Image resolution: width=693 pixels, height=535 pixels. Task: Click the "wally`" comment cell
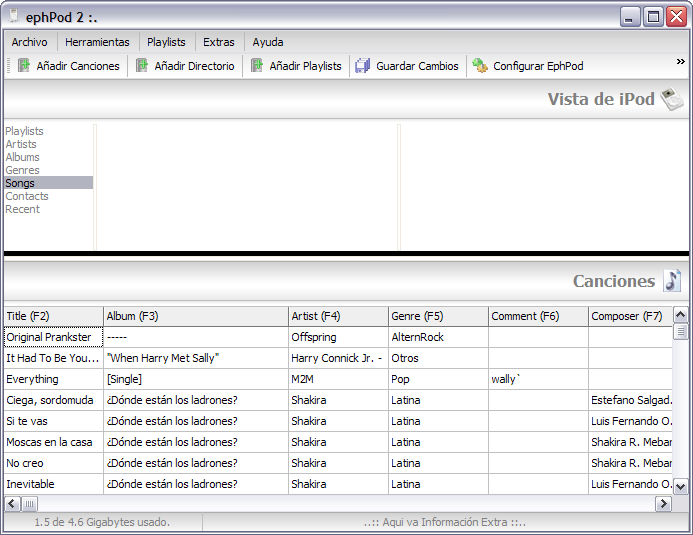coord(538,379)
